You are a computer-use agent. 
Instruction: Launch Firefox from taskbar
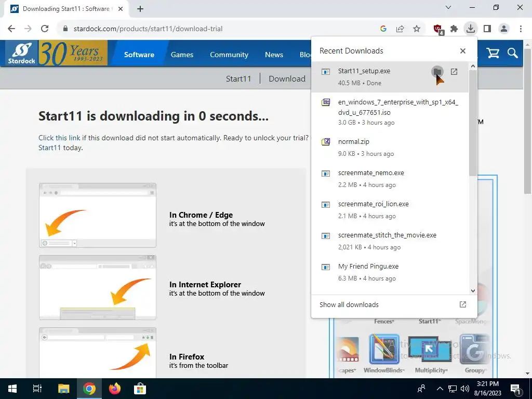(115, 389)
